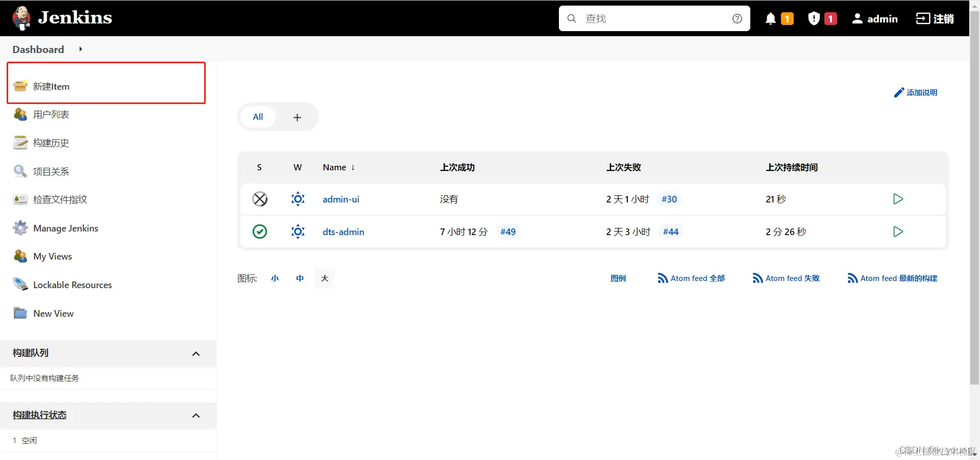Screen dimensions: 980x460
Task: Open 项目关系 in sidebar
Action: click(51, 171)
